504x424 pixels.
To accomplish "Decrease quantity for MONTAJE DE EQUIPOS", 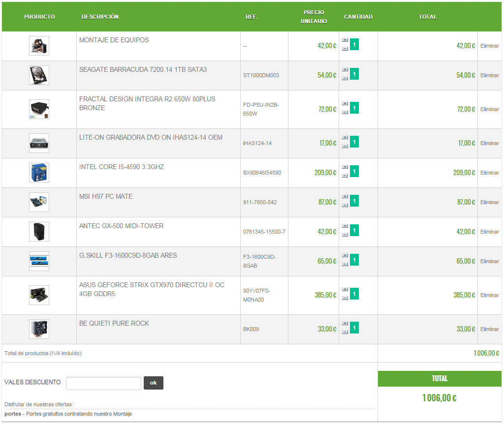I will tap(345, 49).
